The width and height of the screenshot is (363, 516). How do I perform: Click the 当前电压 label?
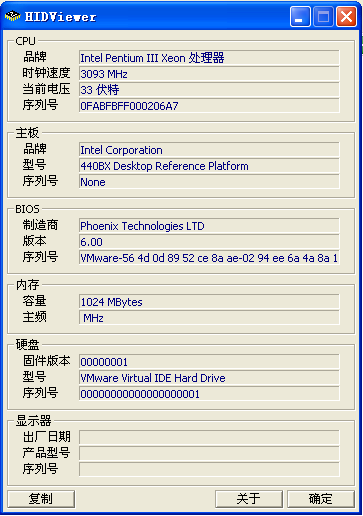46,89
